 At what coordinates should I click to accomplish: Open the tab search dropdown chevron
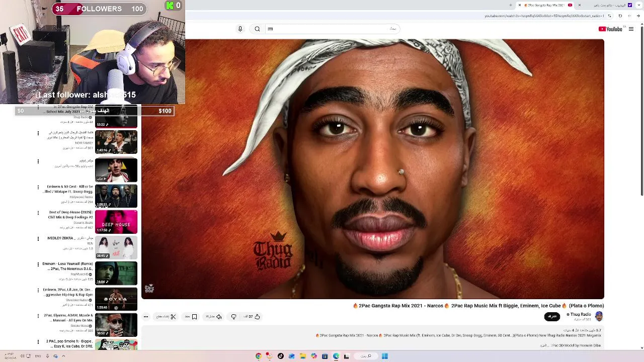(x=639, y=5)
